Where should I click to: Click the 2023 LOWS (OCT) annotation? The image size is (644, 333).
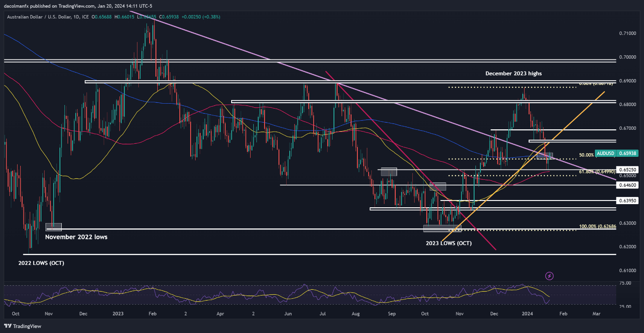pyautogui.click(x=449, y=243)
